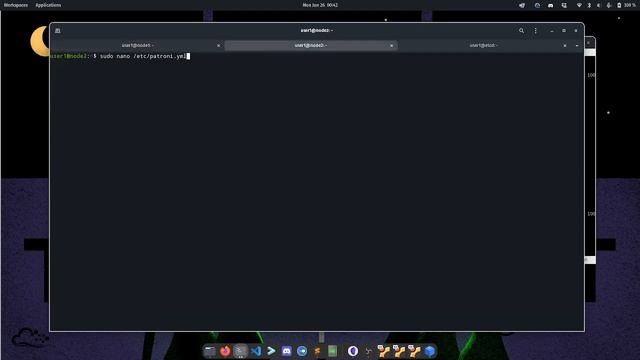Open the Workspaces menu in top bar

(x=16, y=5)
